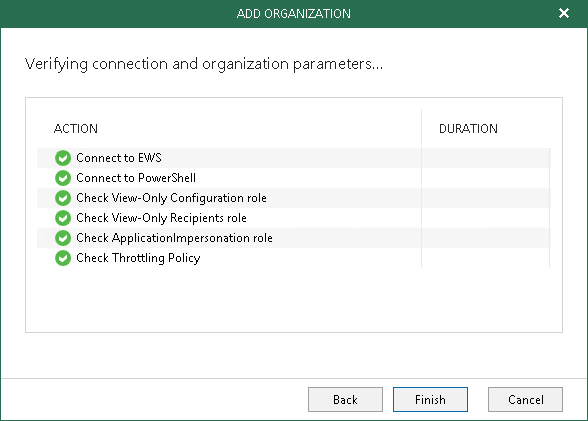
Task: Go Back to the previous step
Action: tap(345, 400)
